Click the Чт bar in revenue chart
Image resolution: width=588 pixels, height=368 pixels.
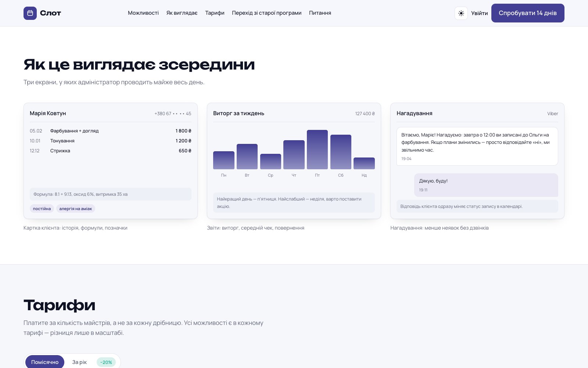click(x=294, y=155)
